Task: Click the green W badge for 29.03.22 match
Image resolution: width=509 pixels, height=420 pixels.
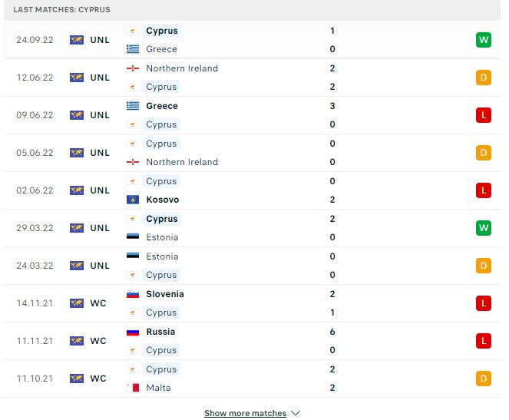Action: [x=483, y=228]
